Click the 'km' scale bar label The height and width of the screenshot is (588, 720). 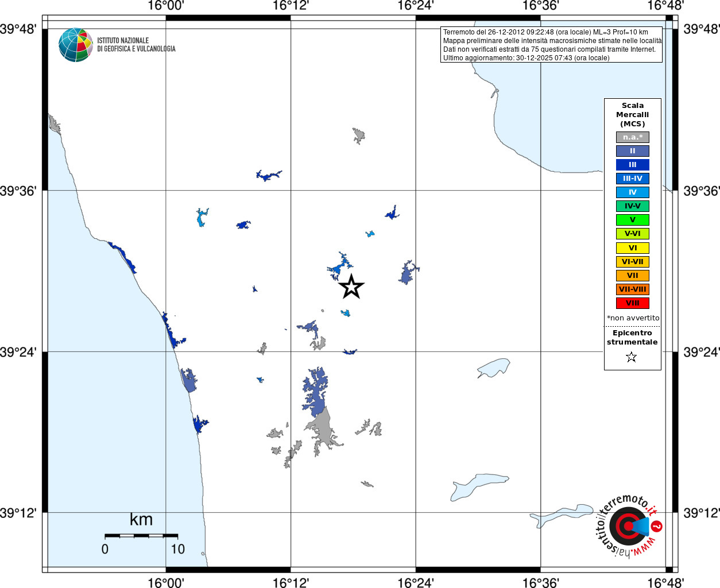[141, 520]
